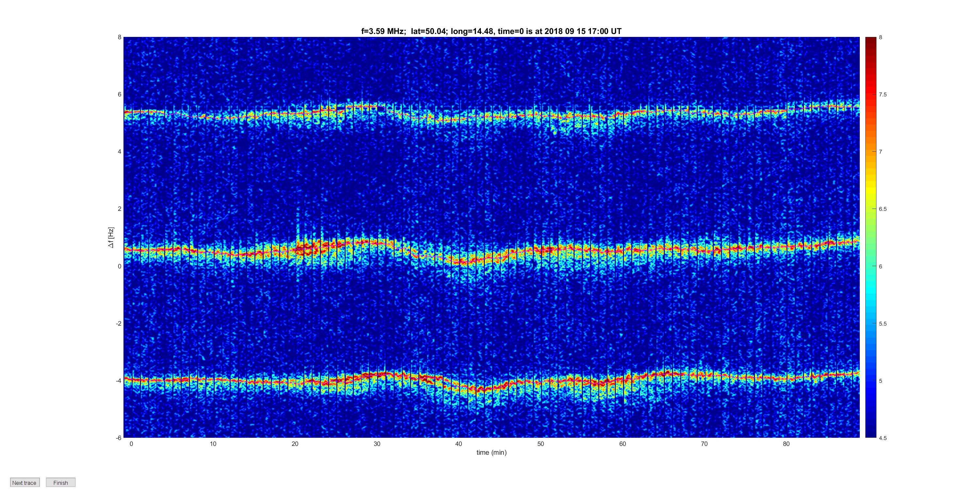This screenshot has width=980, height=492.
Task: Click the x-axis tick label 70
Action: (x=704, y=444)
